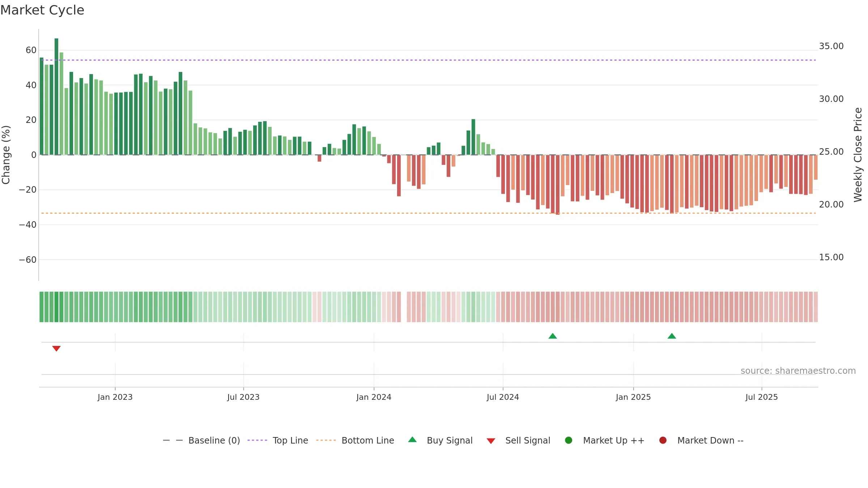Viewport: 868px width, 488px height.
Task: Click the red Sell Signal legend triangle icon
Action: point(491,441)
